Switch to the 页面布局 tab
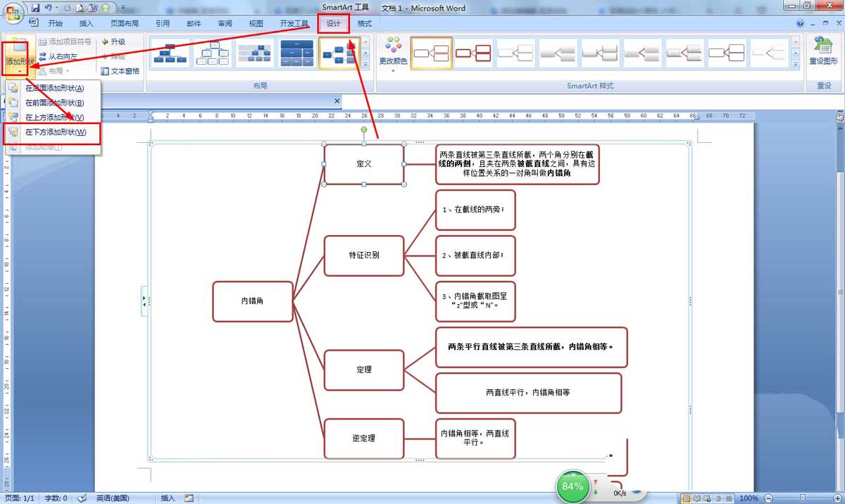The width and height of the screenshot is (845, 504). click(124, 23)
